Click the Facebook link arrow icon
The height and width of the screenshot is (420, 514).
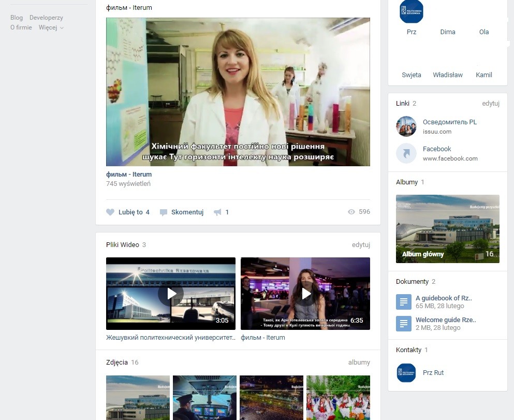(406, 153)
